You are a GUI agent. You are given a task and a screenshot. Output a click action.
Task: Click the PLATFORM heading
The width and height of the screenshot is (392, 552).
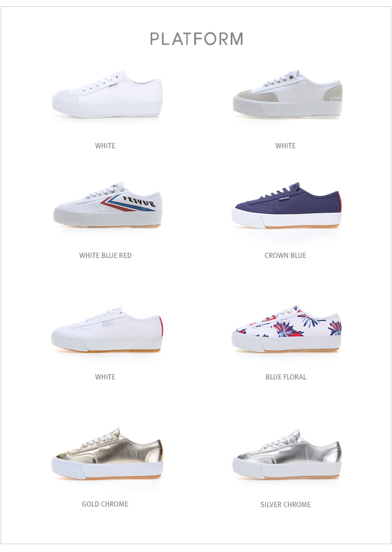[x=197, y=39]
